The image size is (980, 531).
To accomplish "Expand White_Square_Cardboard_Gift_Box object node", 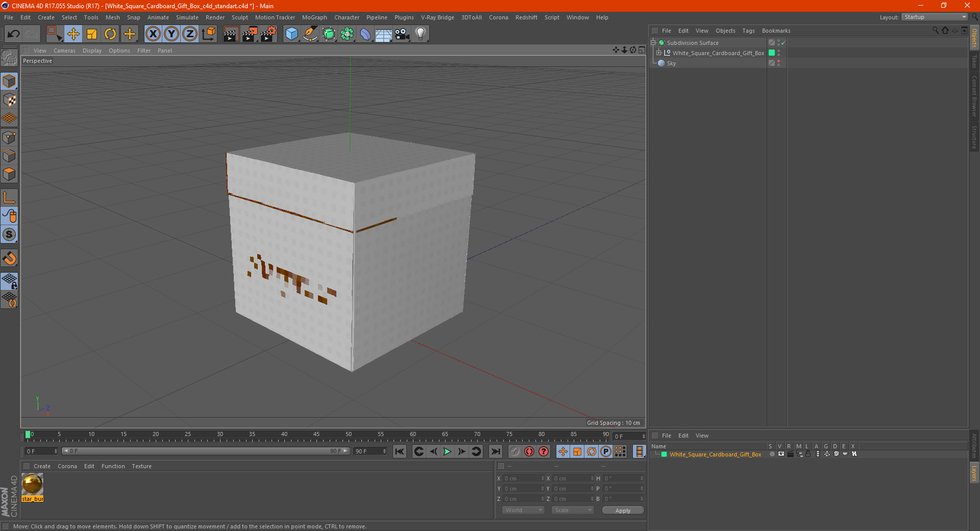I will [x=659, y=53].
